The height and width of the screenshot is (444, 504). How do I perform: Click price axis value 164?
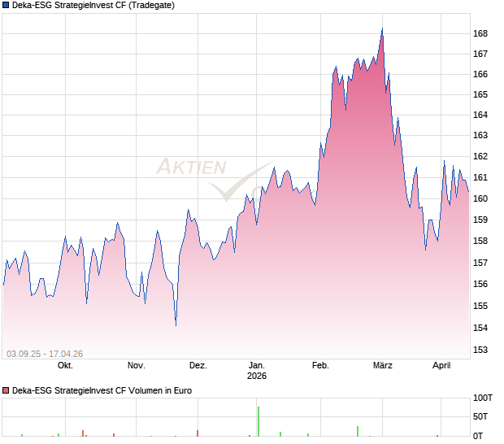coord(480,115)
